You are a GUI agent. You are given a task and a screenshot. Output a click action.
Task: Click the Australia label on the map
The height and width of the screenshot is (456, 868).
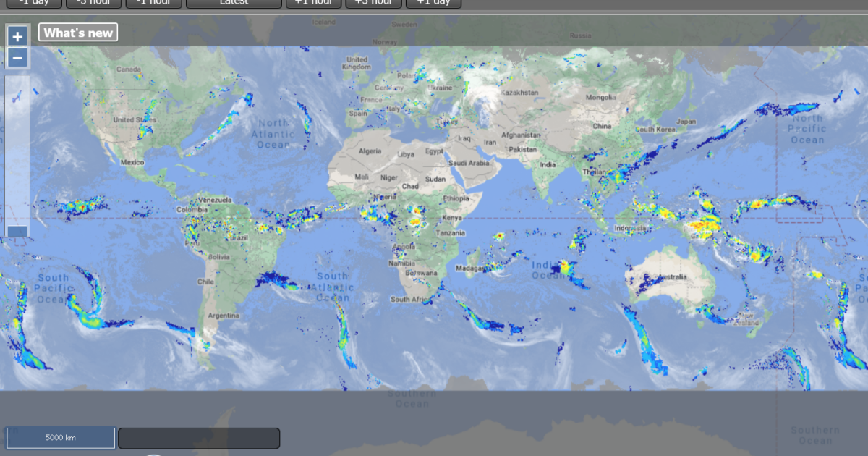[671, 278]
